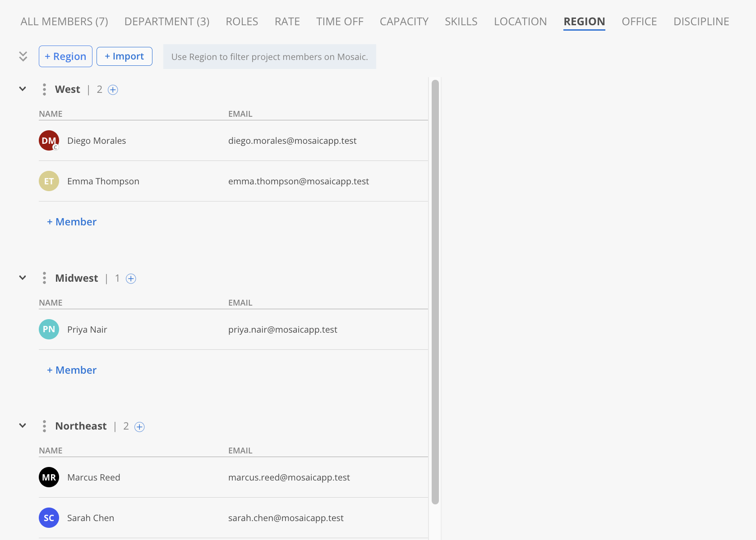Open West region three-dot menu

(44, 89)
